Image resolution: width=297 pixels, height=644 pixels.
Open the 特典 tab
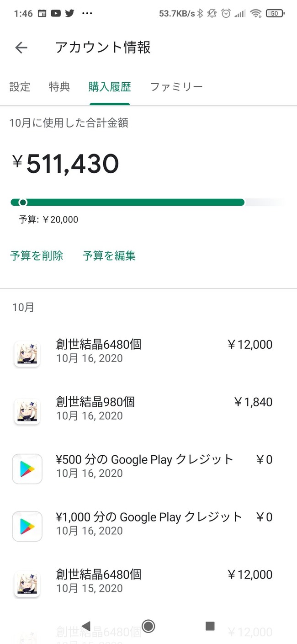coord(59,86)
